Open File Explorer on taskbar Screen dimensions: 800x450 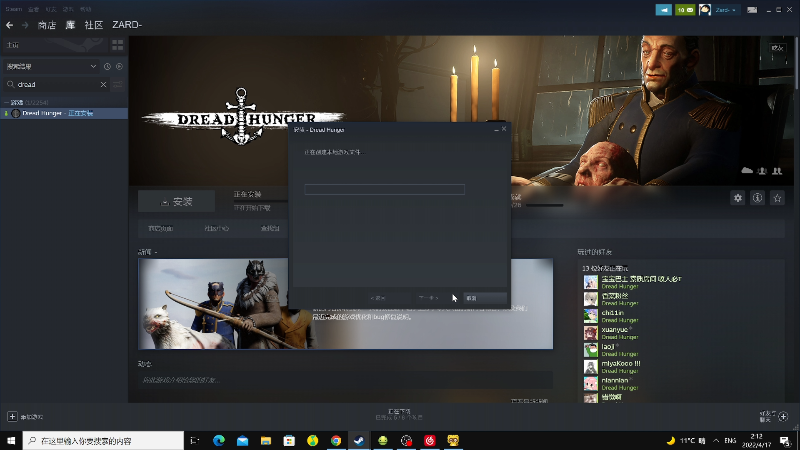266,440
